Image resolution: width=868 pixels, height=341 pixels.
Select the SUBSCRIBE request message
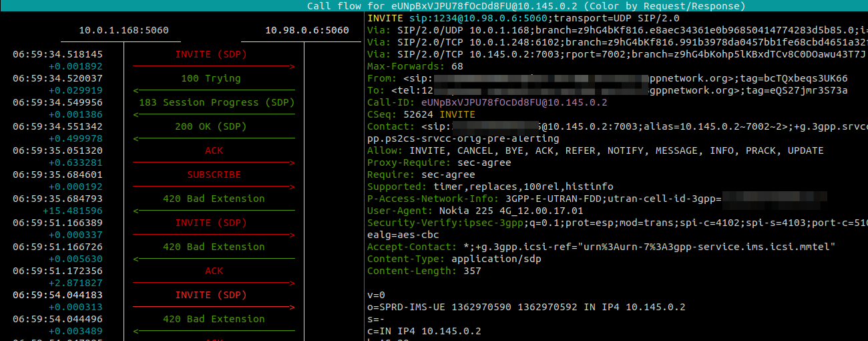[214, 175]
